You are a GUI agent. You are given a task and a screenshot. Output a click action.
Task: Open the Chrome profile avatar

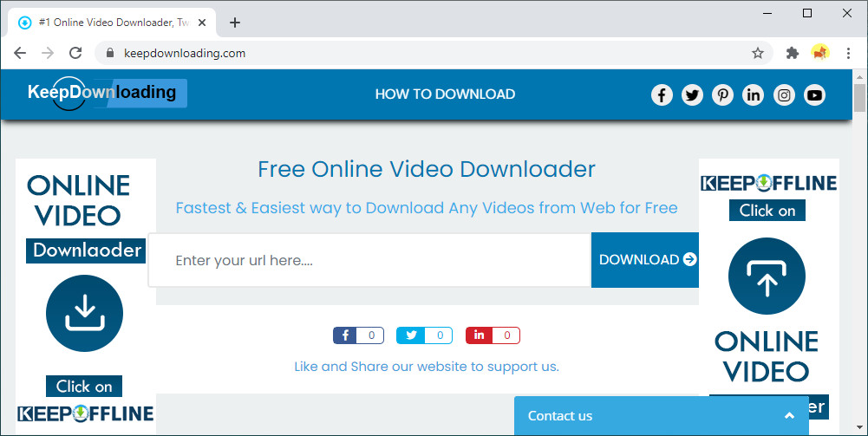pos(819,53)
